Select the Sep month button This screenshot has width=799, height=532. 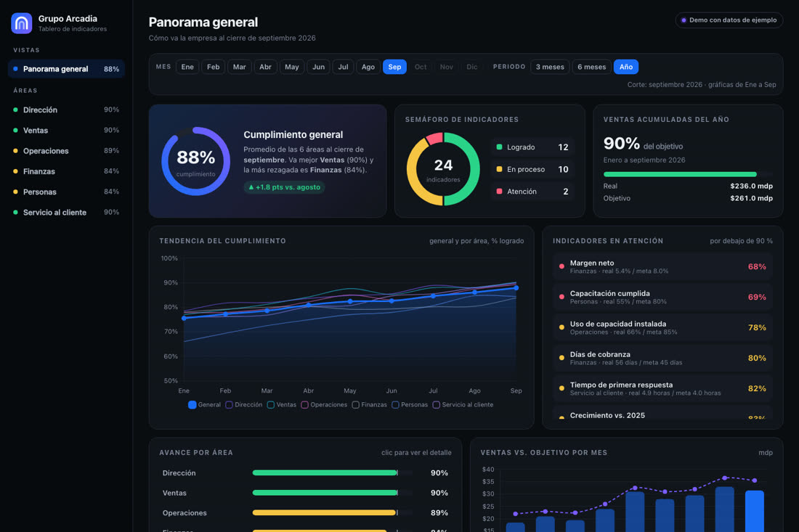coord(394,67)
